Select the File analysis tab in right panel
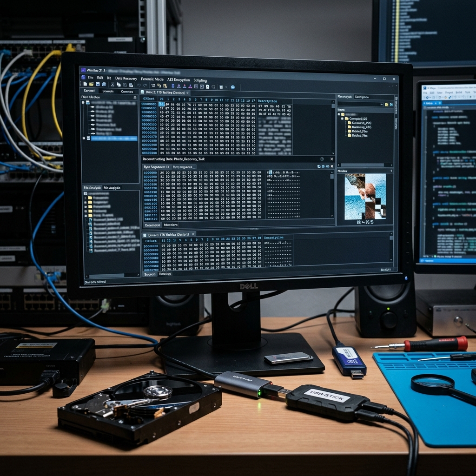Viewport: 476px width, 476px height. [344, 97]
